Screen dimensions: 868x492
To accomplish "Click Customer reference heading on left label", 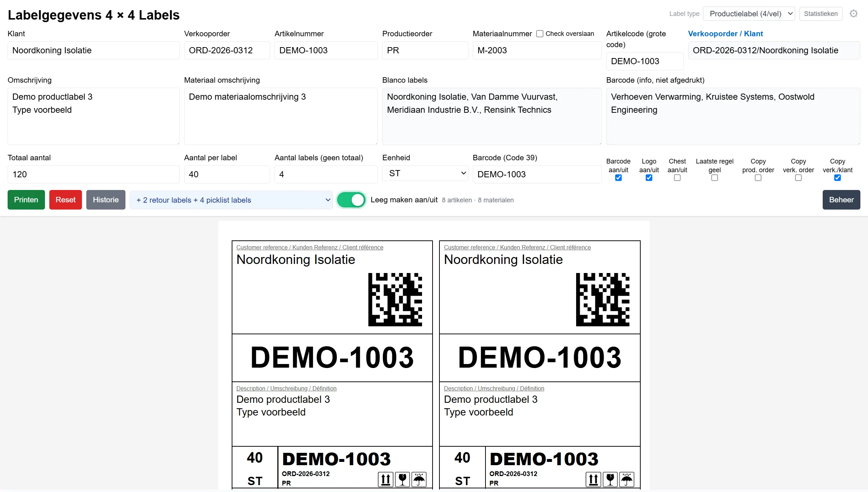I will (310, 247).
